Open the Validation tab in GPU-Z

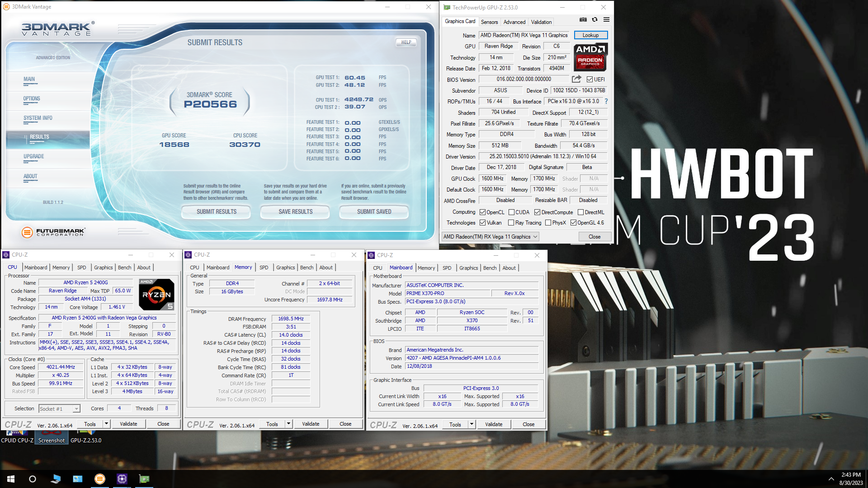tap(541, 22)
